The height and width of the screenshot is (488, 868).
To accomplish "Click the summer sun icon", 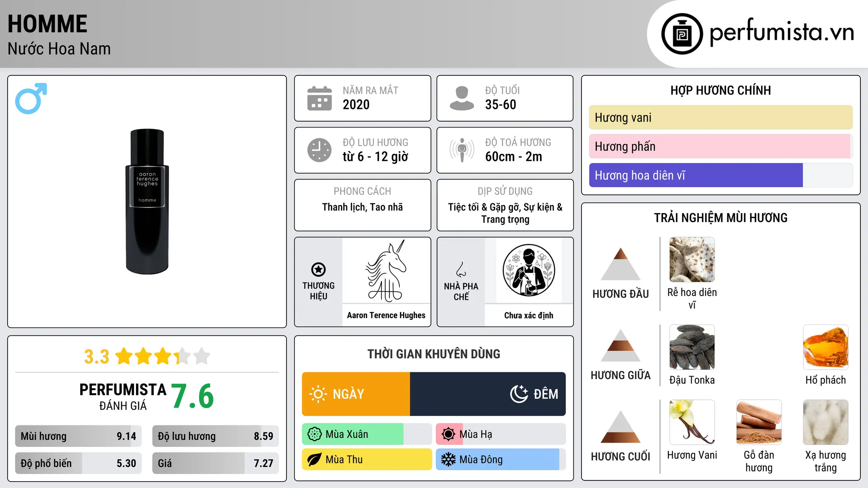I will tap(448, 434).
